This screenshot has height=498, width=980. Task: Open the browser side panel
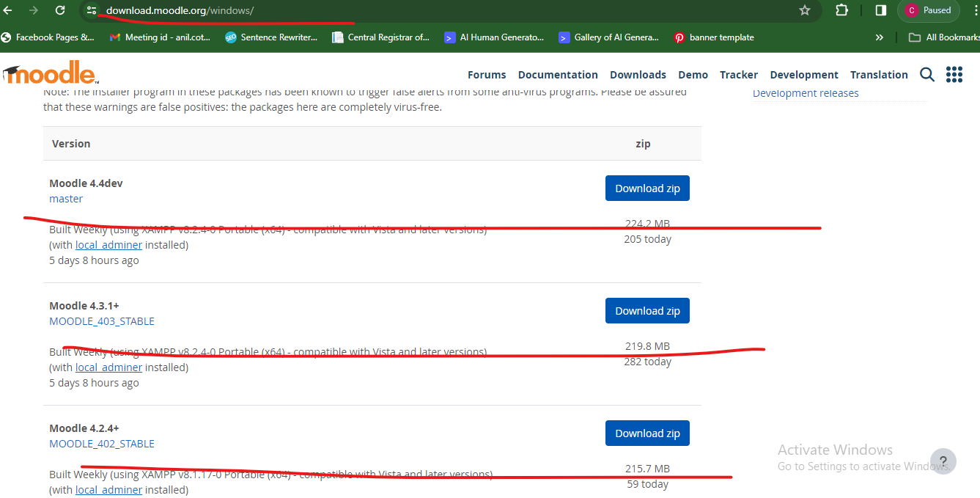tap(878, 11)
